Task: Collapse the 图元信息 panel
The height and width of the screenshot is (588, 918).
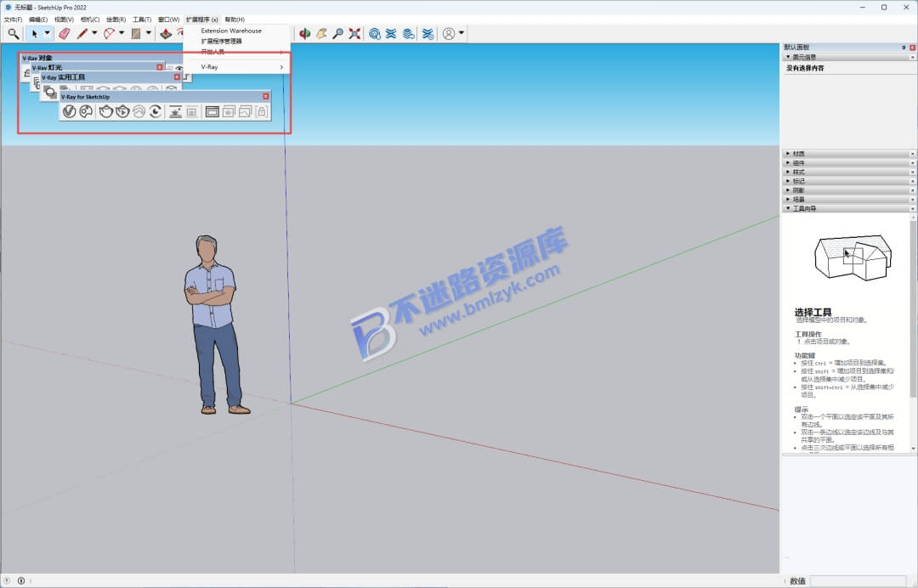Action: (848, 57)
